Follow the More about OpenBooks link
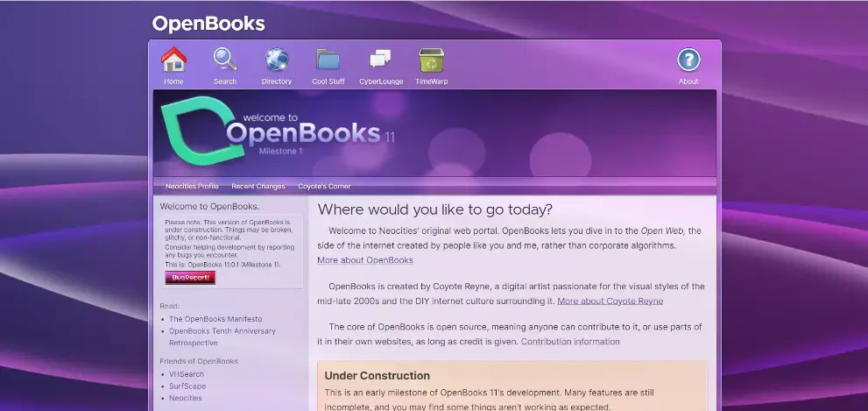Image resolution: width=868 pixels, height=411 pixels. click(x=364, y=259)
